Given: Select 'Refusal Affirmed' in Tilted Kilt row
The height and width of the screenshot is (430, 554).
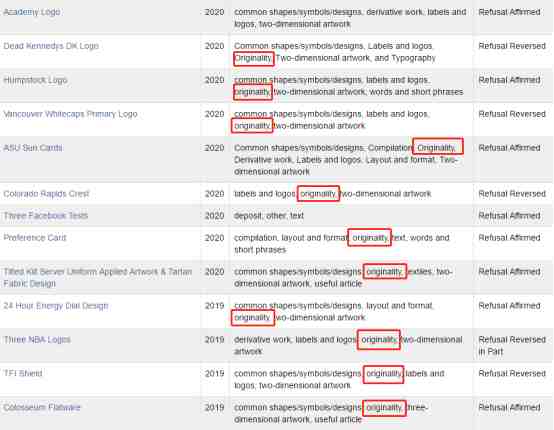Looking at the screenshot, I should (x=509, y=272).
